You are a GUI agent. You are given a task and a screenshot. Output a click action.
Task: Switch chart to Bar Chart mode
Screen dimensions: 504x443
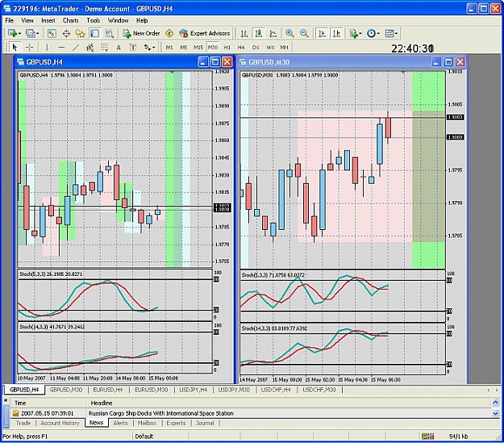click(244, 33)
